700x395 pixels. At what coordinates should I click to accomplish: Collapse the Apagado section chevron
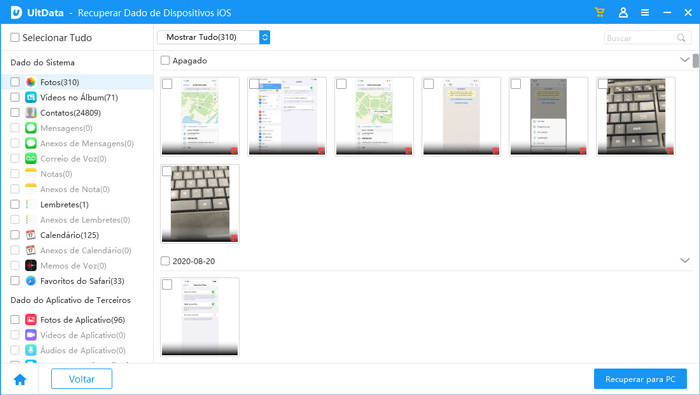[x=684, y=60]
